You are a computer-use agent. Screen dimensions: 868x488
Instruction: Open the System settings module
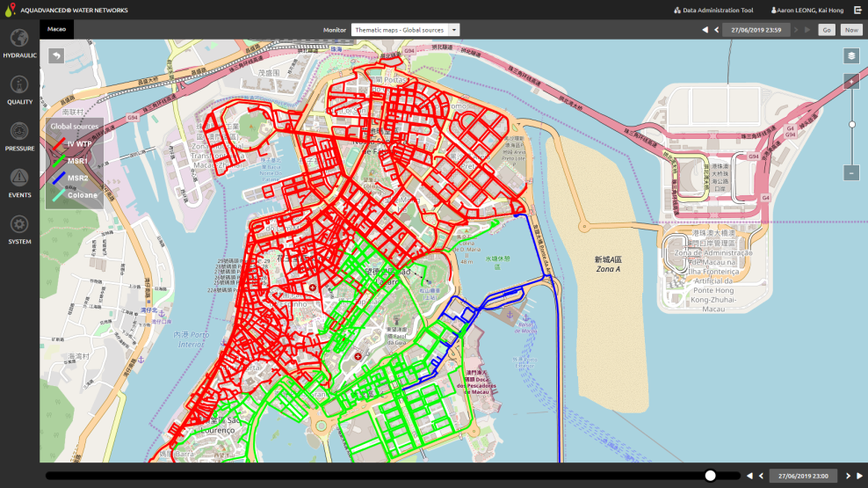tap(19, 229)
